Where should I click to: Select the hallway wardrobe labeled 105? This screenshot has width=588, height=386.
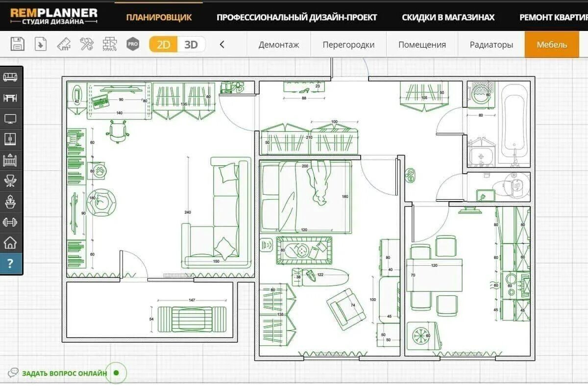click(424, 96)
